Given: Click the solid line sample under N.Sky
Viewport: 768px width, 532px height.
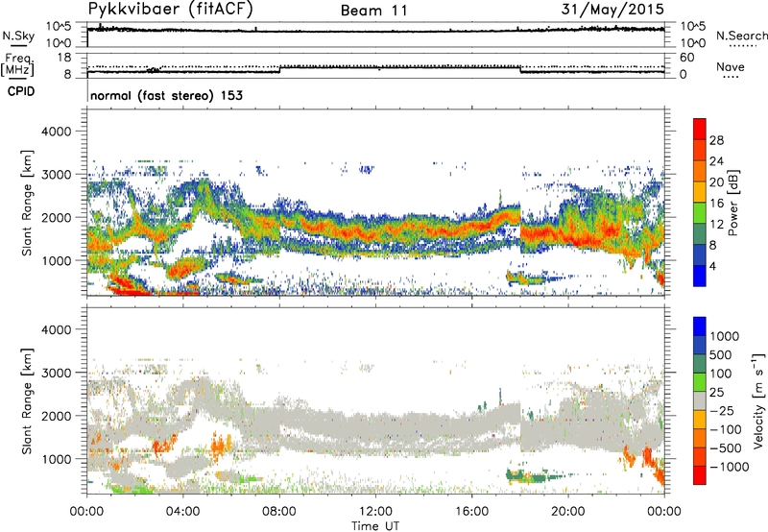Looking at the screenshot, I should point(18,44).
